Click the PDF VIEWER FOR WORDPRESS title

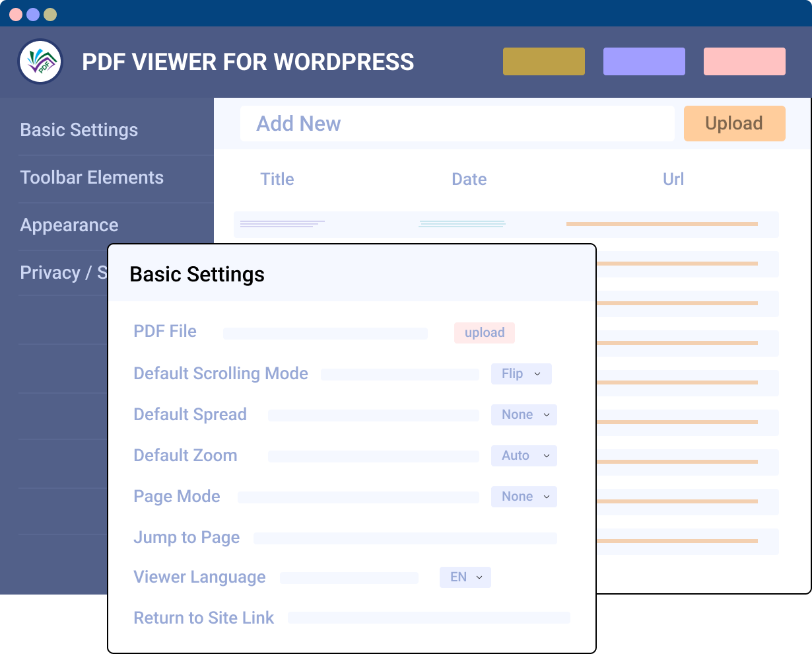pyautogui.click(x=248, y=62)
